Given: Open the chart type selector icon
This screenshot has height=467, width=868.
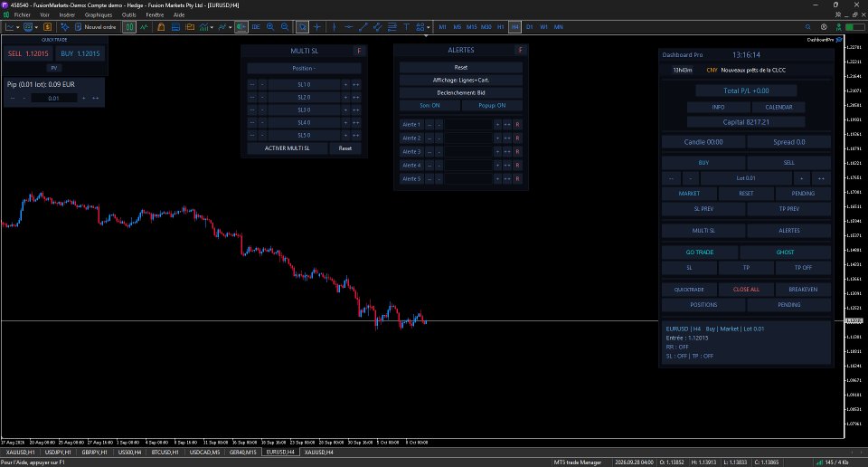Looking at the screenshot, I should [x=9, y=26].
